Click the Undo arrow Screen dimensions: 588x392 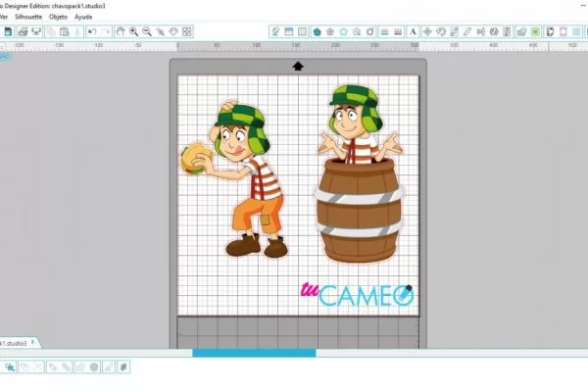click(92, 31)
